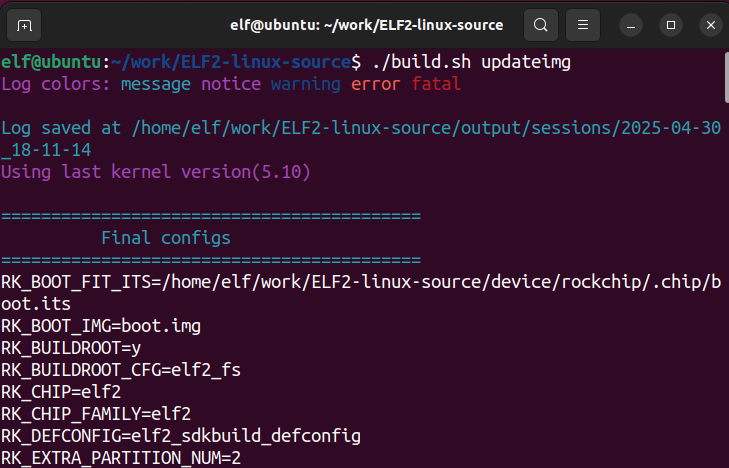Screen dimensions: 729x468
Task: Click the RK_BUILDROOT_CFG=elf2_fs line
Action: click(121, 370)
